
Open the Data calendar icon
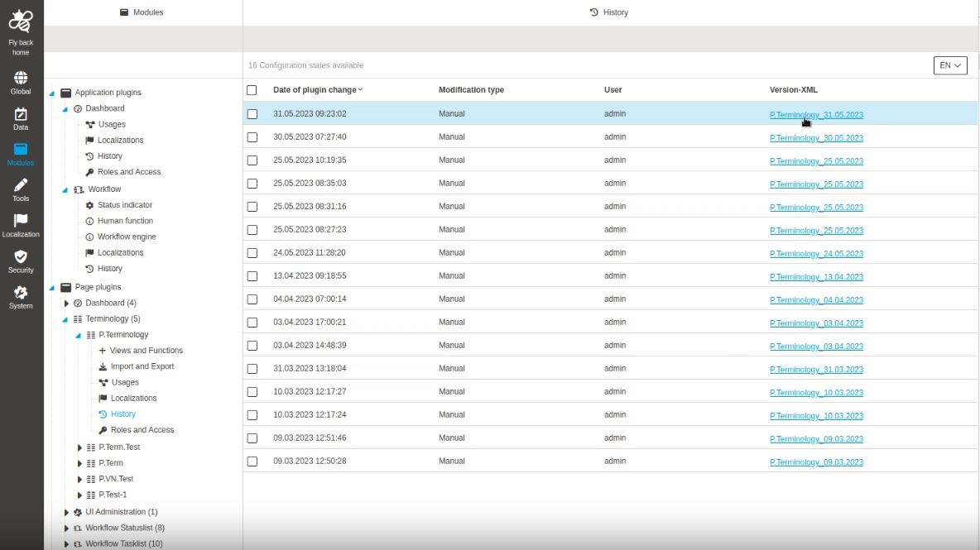point(21,115)
